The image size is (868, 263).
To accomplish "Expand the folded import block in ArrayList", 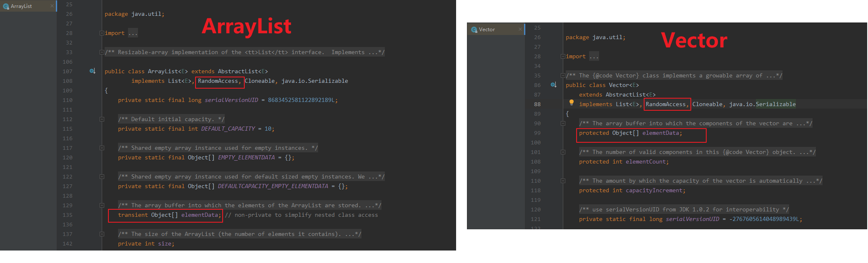I will click(x=102, y=33).
